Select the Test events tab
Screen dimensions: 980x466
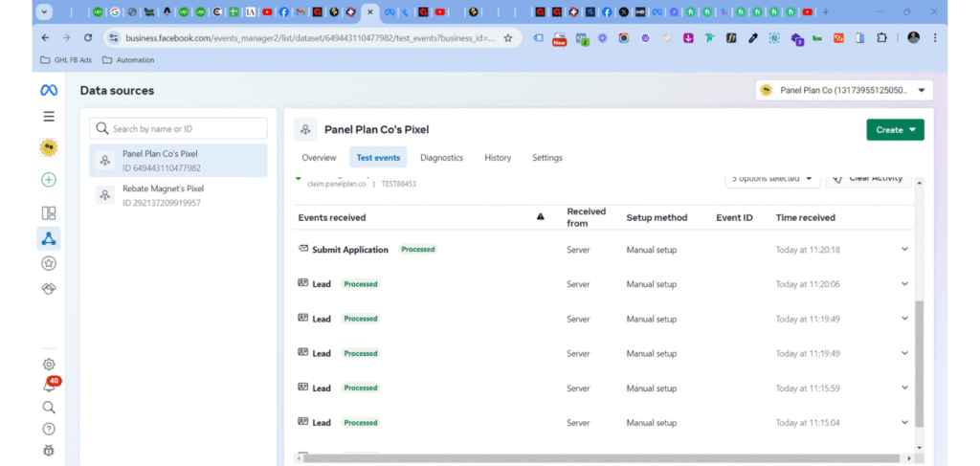point(378,158)
